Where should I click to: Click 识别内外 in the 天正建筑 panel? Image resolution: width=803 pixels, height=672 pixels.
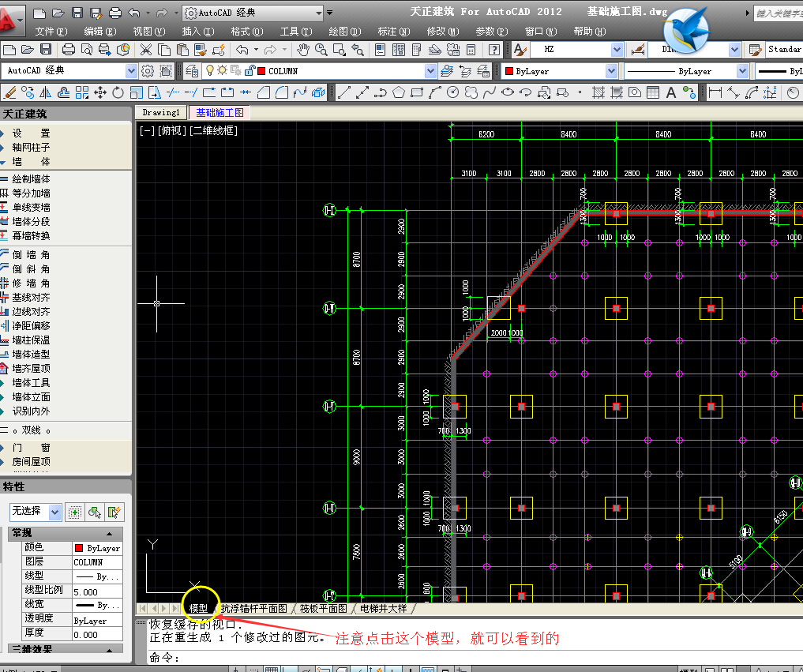click(31, 411)
